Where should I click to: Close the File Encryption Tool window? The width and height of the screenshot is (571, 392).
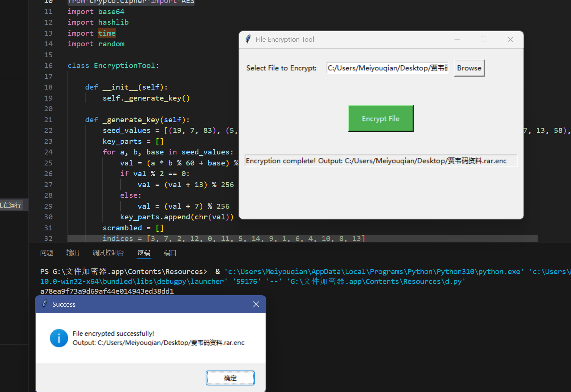pos(510,39)
